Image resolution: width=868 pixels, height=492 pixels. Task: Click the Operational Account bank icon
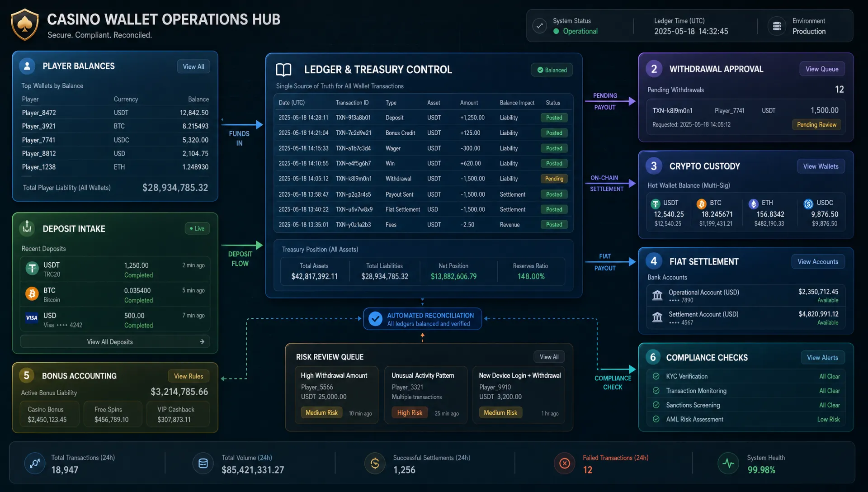(x=657, y=296)
